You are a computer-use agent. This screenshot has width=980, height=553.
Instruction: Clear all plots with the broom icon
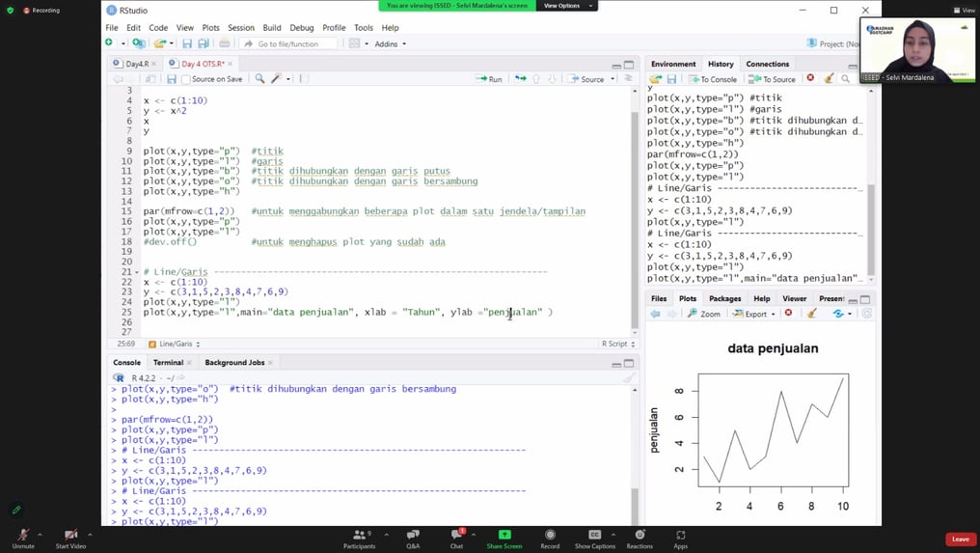(812, 314)
